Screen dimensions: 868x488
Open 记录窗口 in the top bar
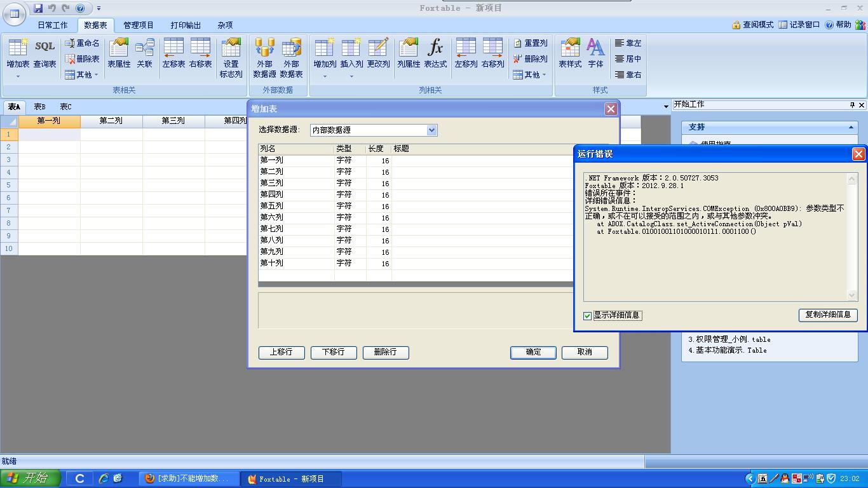point(799,25)
